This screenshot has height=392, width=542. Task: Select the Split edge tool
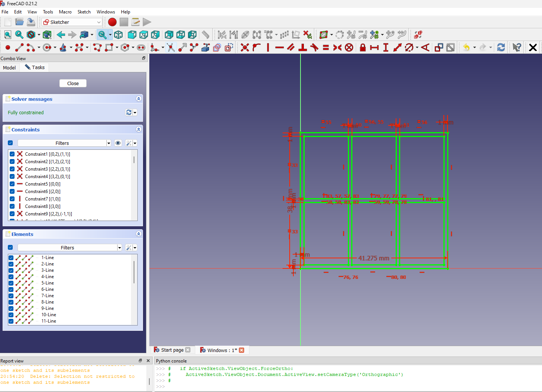click(x=194, y=47)
